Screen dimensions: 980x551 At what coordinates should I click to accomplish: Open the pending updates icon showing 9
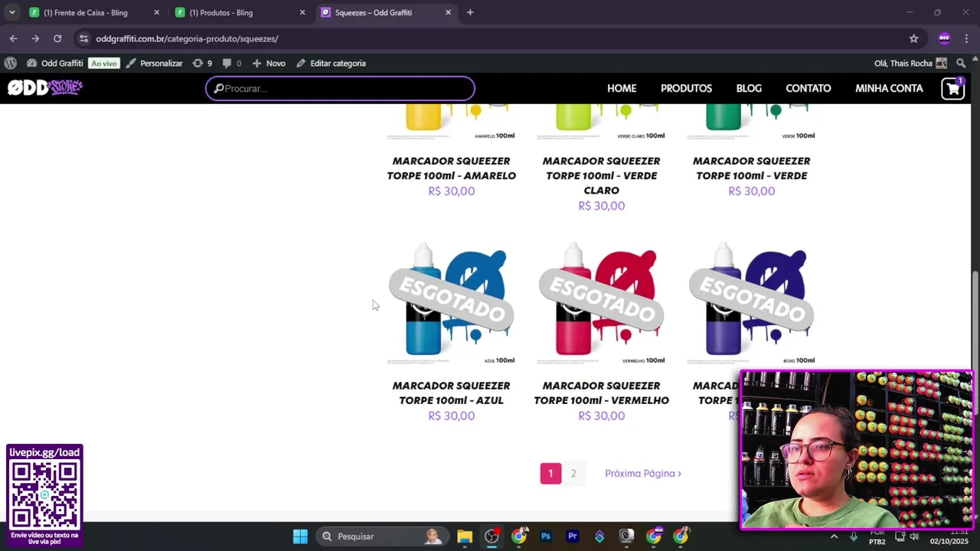tap(202, 64)
